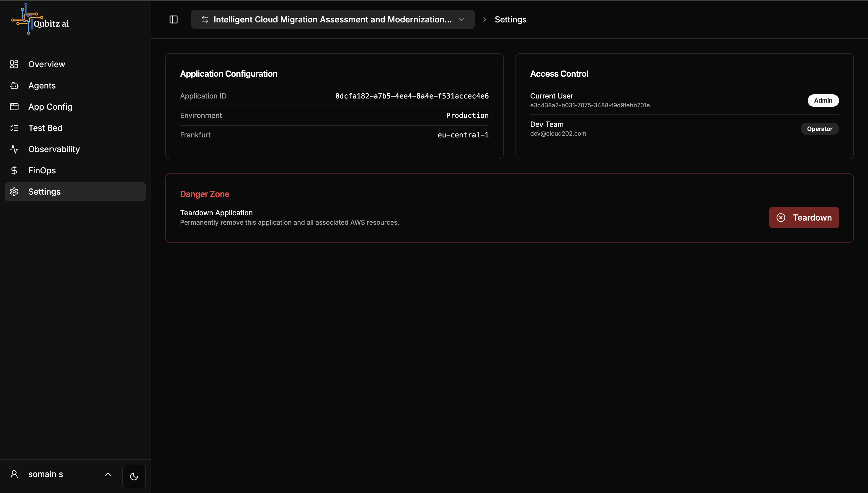
Task: Toggle the sidebar panel icon
Action: click(174, 20)
